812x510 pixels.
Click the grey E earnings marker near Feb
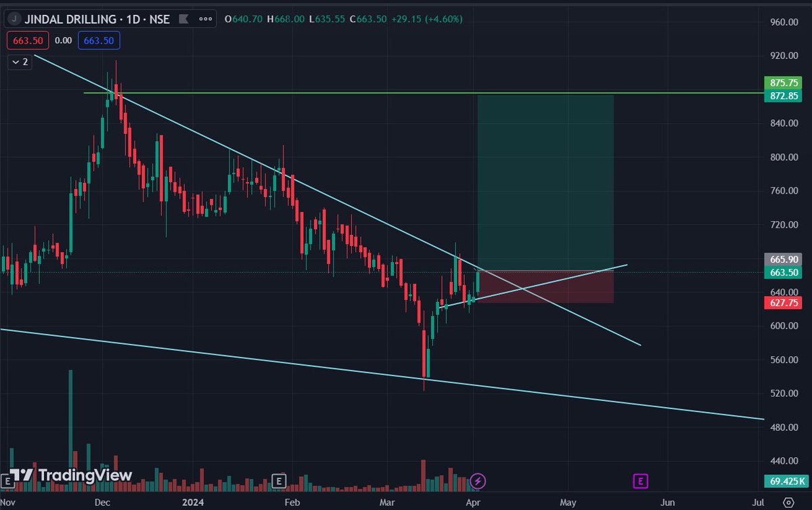[278, 482]
